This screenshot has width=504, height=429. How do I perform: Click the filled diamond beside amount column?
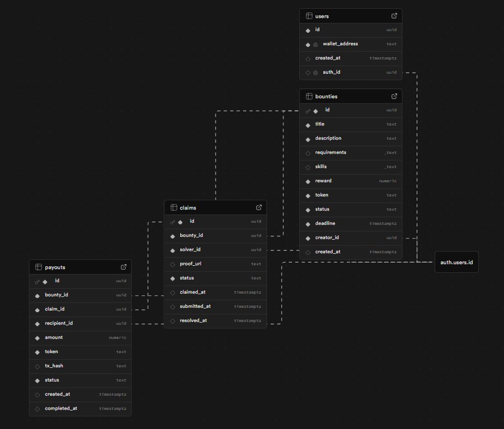pos(37,338)
